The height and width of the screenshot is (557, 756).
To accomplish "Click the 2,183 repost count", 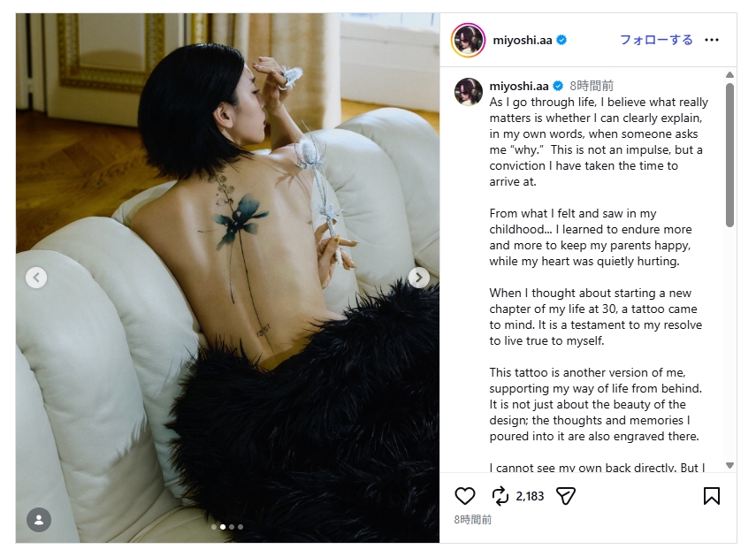I will (x=530, y=496).
